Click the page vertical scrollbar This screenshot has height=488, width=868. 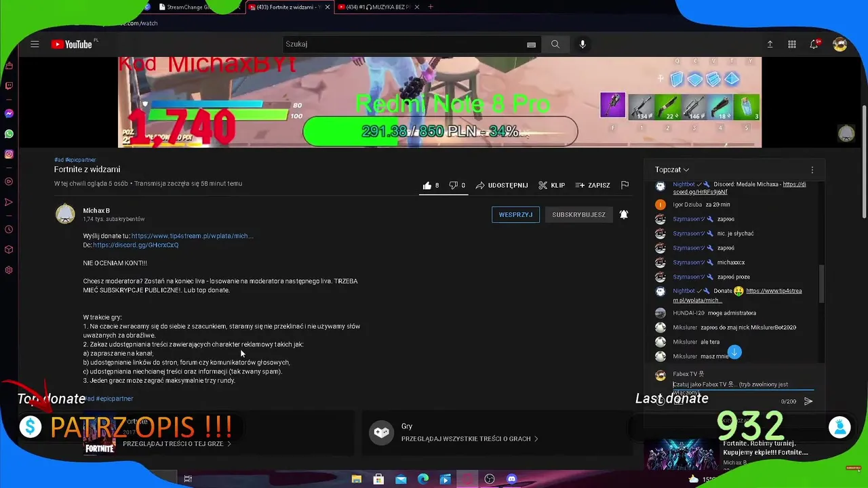pos(863,163)
